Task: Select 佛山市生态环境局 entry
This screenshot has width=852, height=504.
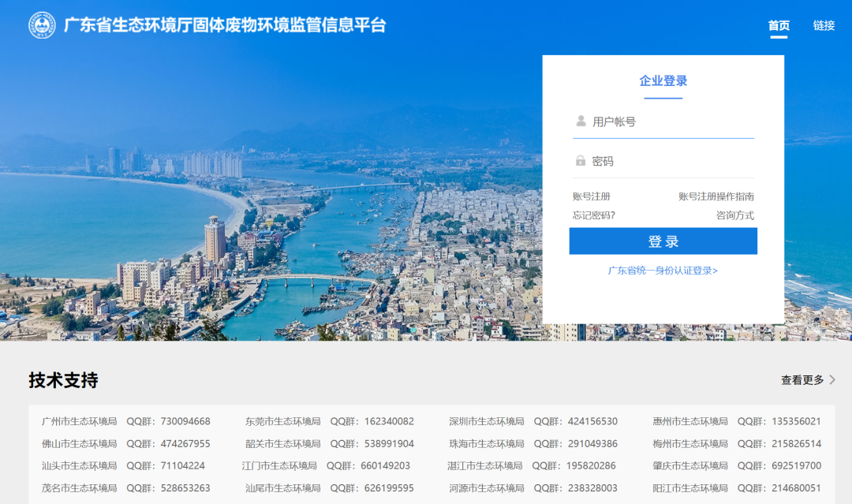Action: 80,444
